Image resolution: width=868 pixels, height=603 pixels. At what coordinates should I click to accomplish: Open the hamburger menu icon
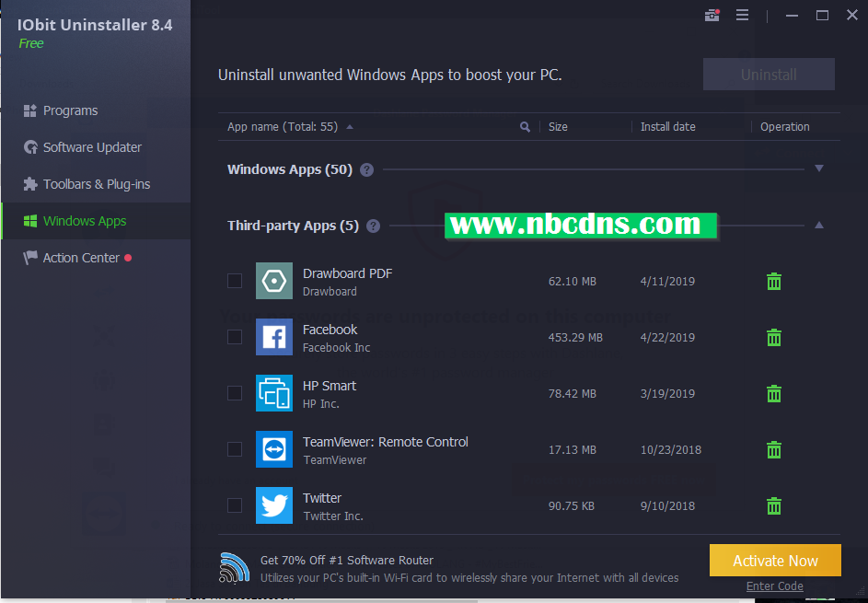click(x=742, y=15)
